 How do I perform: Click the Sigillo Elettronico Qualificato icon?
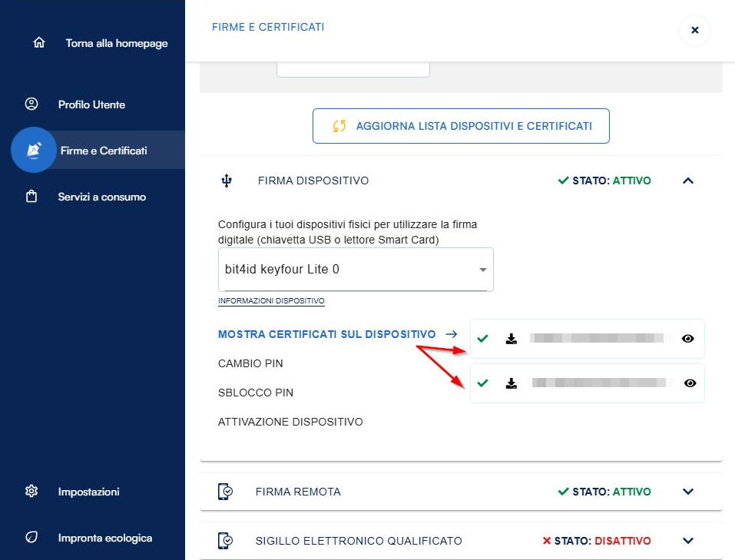point(225,540)
